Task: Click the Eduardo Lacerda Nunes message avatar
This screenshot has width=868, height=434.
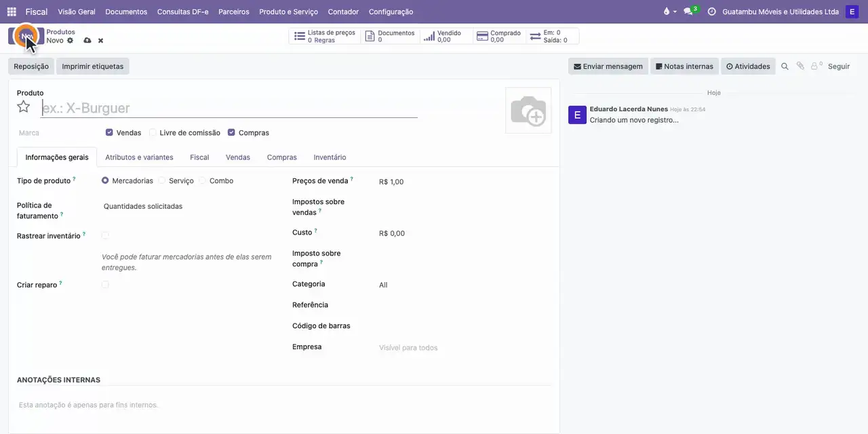Action: pyautogui.click(x=577, y=115)
